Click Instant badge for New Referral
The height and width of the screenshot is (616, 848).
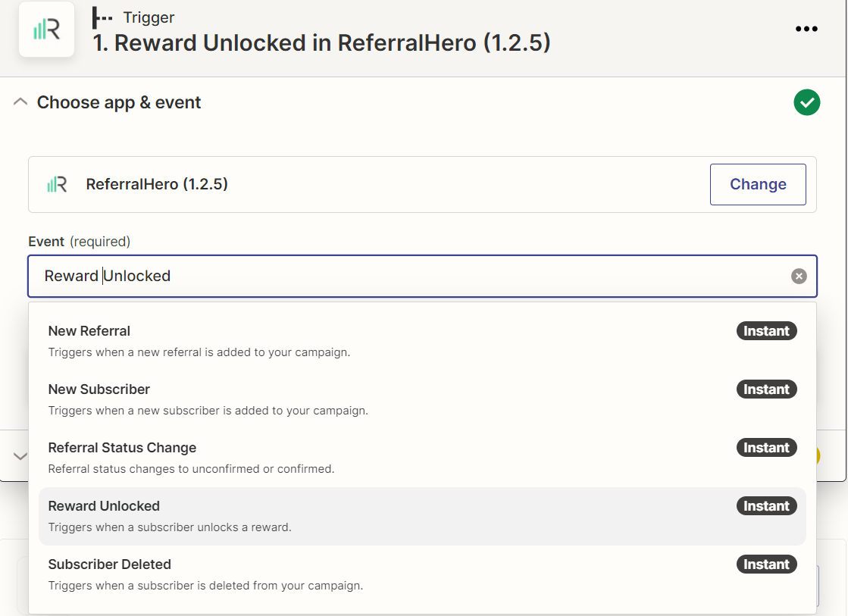click(766, 331)
